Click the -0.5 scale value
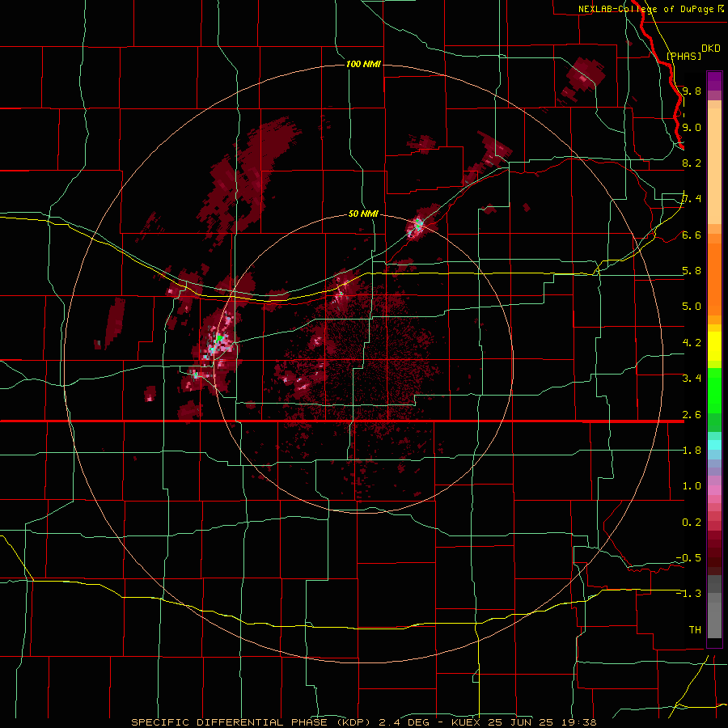Screen dimensions: 728x728 (688, 557)
